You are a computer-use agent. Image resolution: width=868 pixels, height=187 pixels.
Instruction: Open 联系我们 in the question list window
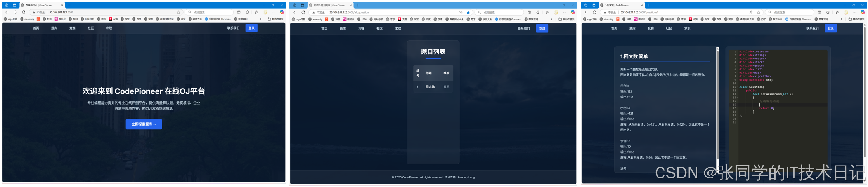pos(523,28)
